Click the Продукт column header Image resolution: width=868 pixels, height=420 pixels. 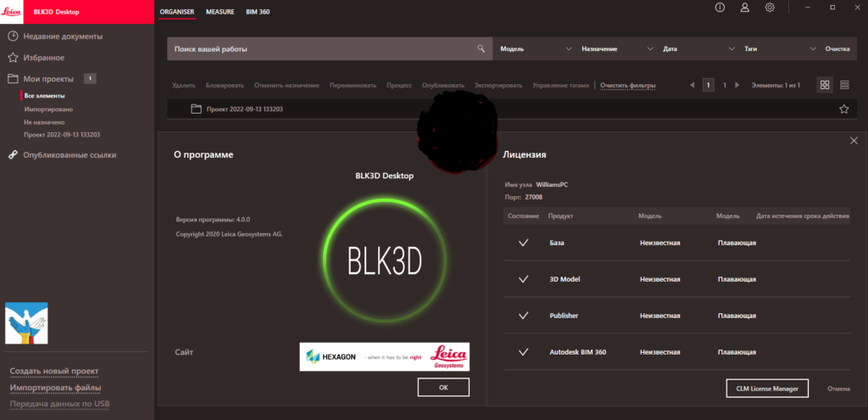tap(560, 216)
